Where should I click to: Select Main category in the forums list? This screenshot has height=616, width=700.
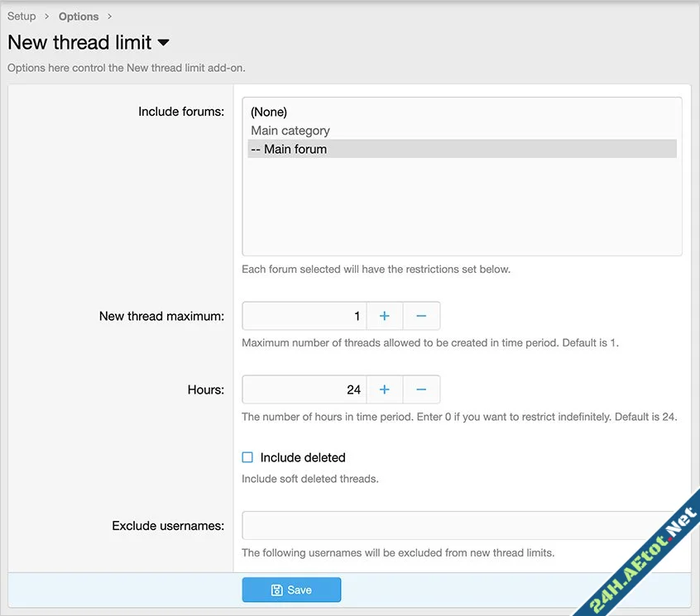[289, 130]
